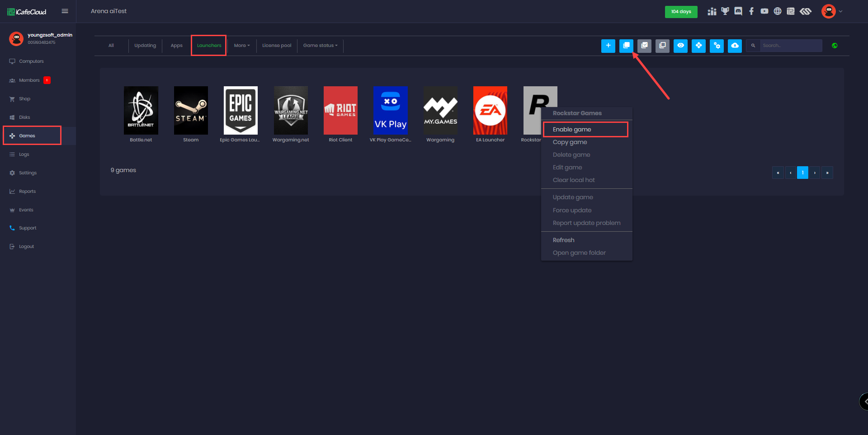The width and height of the screenshot is (868, 435).
Task: Select Refresh in the context menu
Action: [x=563, y=240]
